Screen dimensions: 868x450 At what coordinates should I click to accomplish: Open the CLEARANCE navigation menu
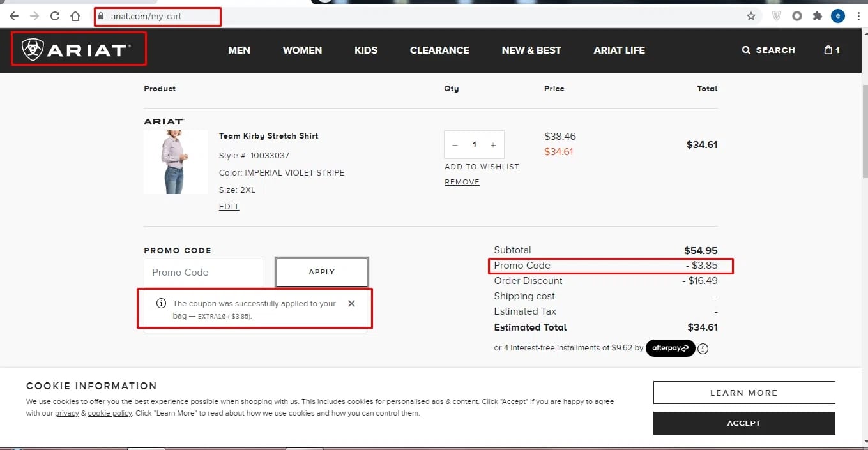[x=439, y=50]
